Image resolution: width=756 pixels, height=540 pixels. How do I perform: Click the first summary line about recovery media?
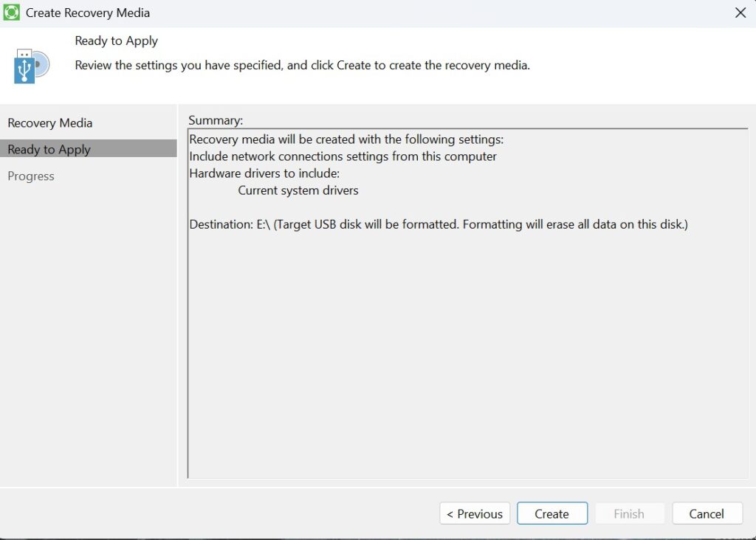(346, 139)
